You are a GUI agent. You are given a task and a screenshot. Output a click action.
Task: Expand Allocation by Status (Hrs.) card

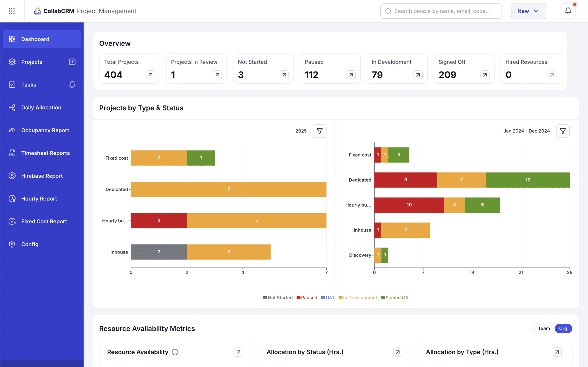pyautogui.click(x=398, y=352)
